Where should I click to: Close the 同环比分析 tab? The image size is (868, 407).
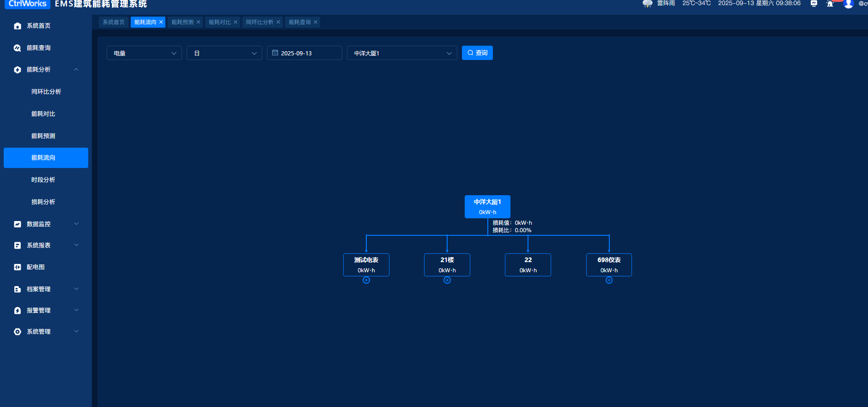point(278,22)
